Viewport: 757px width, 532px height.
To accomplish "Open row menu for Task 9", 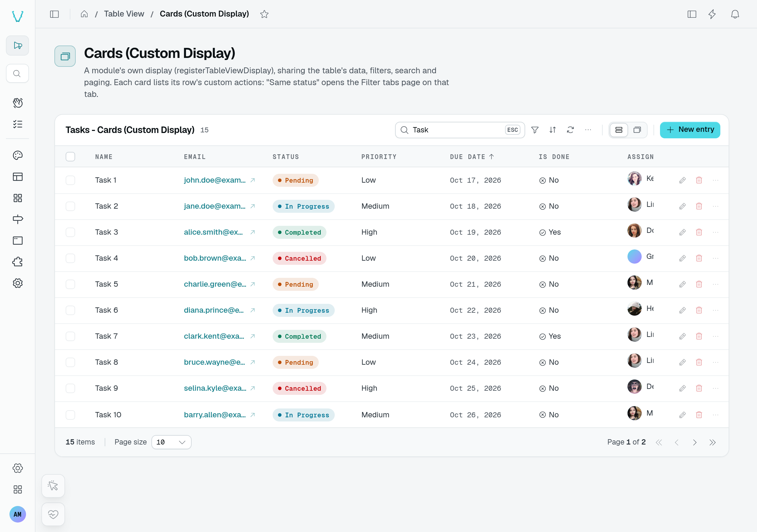I will pos(716,389).
